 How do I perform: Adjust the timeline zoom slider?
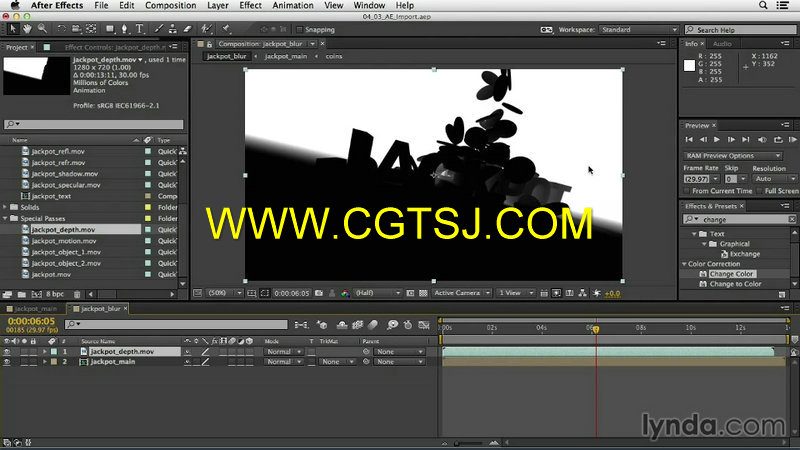tap(469, 443)
